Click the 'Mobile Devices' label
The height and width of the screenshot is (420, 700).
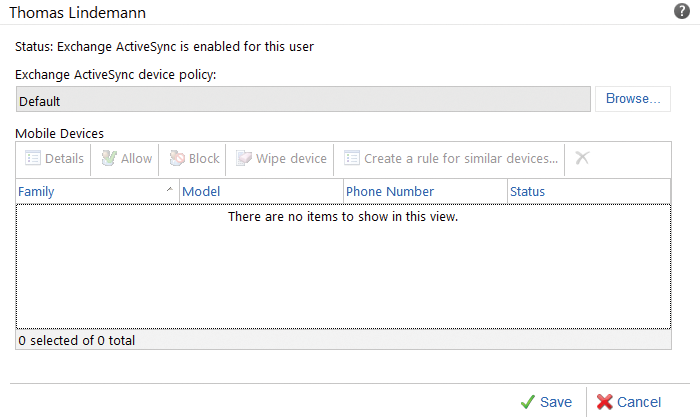coord(59,133)
